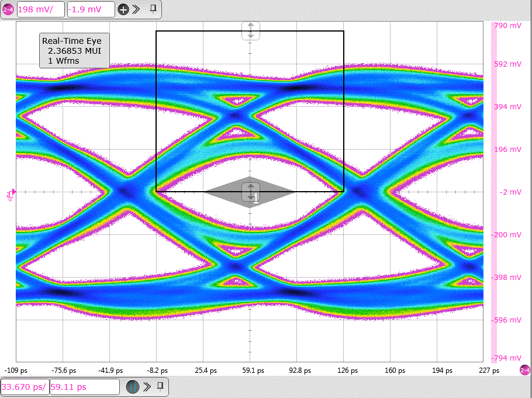
Task: Edit the -1.9 mV offset field
Action: coord(91,9)
